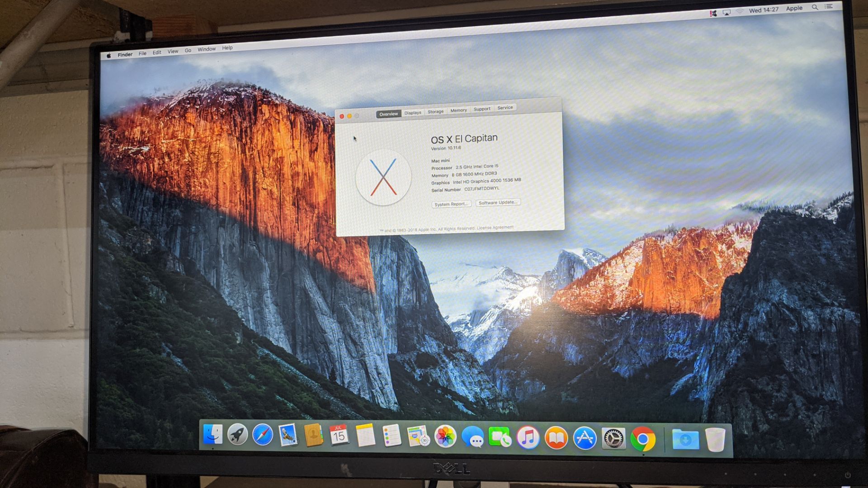Click AirPlay display icon in menu bar
The height and width of the screenshot is (488, 868).
[x=726, y=12]
